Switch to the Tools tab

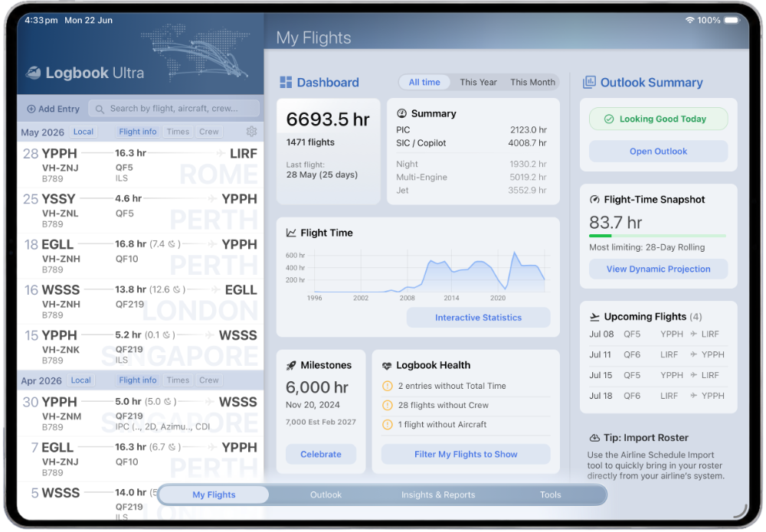550,494
